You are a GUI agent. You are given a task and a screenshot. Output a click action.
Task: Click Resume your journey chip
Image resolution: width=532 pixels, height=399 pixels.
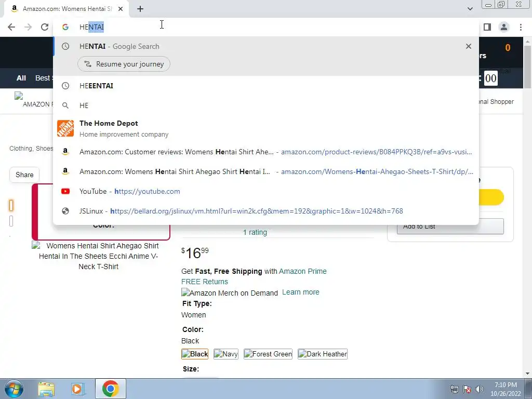coord(124,64)
